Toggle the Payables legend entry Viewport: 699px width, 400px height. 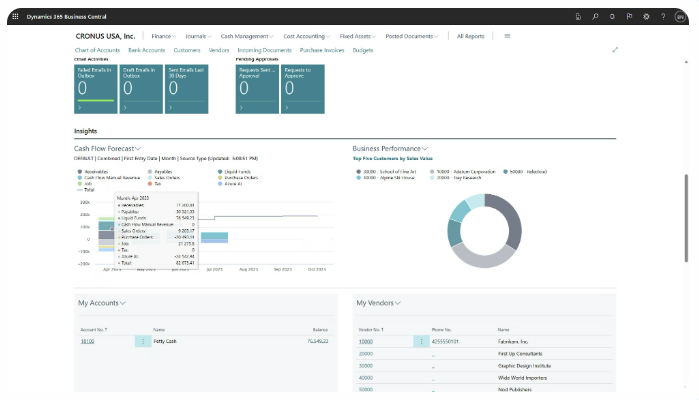point(160,171)
